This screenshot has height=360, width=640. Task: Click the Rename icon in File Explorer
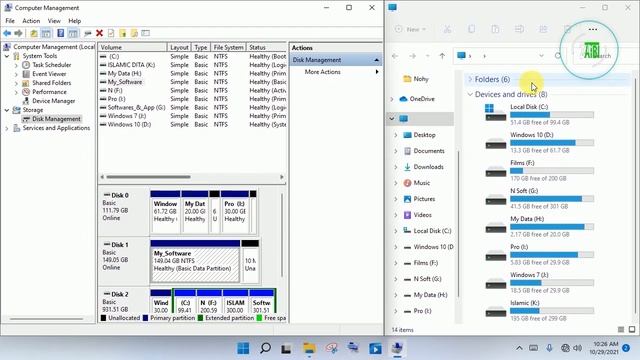tap(519, 29)
